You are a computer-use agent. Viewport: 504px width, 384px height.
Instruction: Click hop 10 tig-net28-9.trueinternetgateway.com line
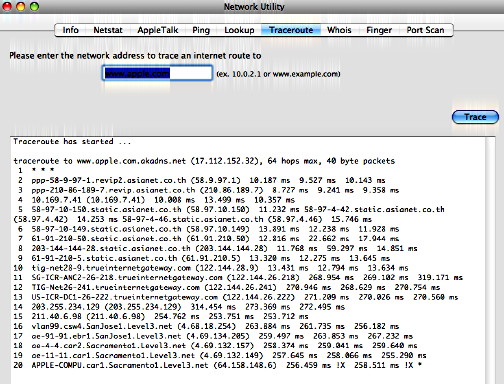(211, 268)
